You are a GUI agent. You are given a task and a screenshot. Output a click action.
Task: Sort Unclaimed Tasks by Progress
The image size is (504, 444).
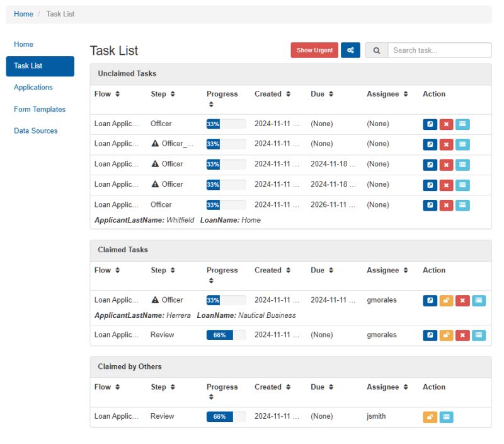pos(211,104)
